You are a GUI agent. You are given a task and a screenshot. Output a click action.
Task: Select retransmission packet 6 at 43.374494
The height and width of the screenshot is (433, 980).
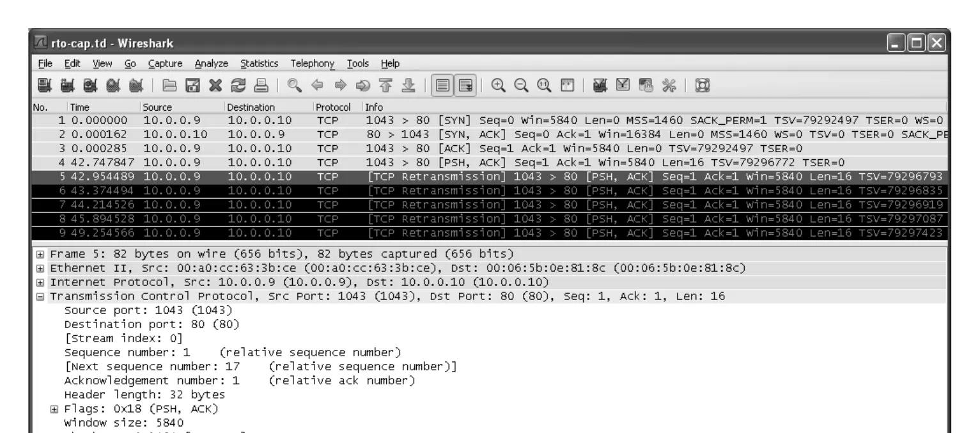[x=490, y=190]
